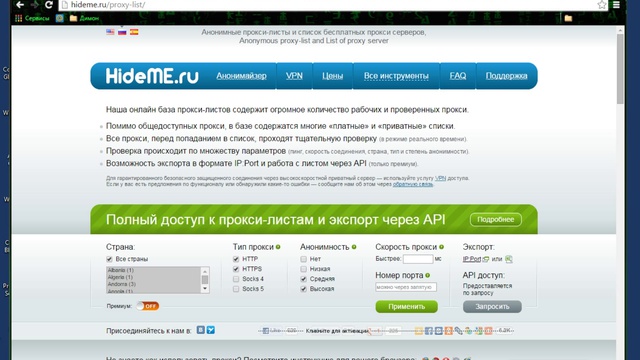Check the Низкая anonymity option
The width and height of the screenshot is (640, 360).
(x=303, y=269)
